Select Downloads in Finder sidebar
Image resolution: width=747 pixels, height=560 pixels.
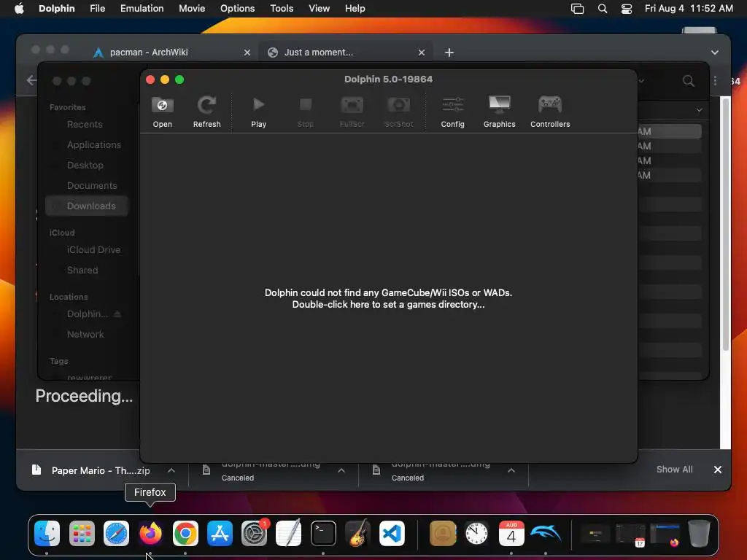tap(87, 206)
